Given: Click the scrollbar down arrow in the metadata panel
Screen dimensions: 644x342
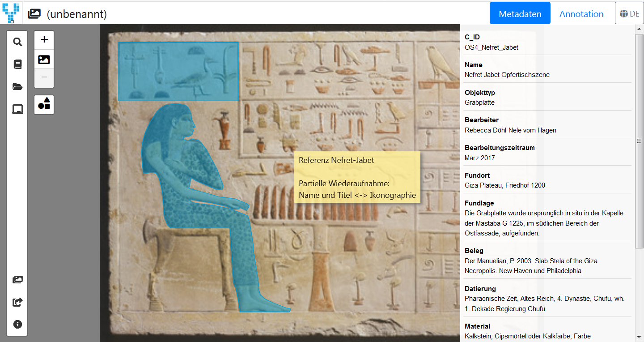Looking at the screenshot, I should pos(640,338).
